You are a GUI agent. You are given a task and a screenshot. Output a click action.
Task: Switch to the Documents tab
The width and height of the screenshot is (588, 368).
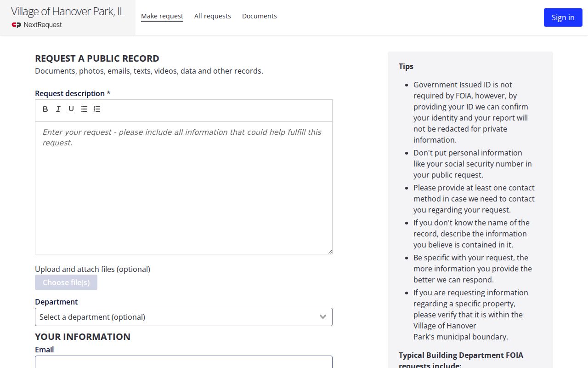tap(260, 16)
